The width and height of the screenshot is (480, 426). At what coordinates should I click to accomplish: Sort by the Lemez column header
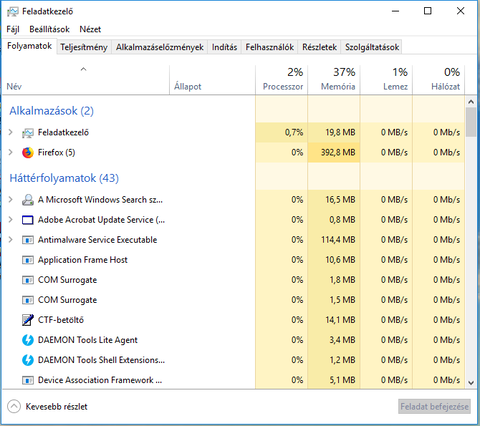click(x=386, y=80)
